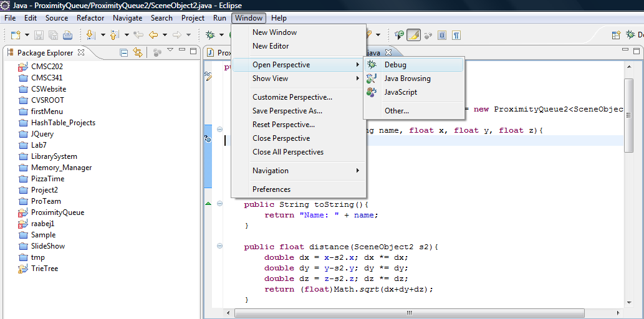The height and width of the screenshot is (319, 644).
Task: Click New Window menu item
Action: (299, 32)
